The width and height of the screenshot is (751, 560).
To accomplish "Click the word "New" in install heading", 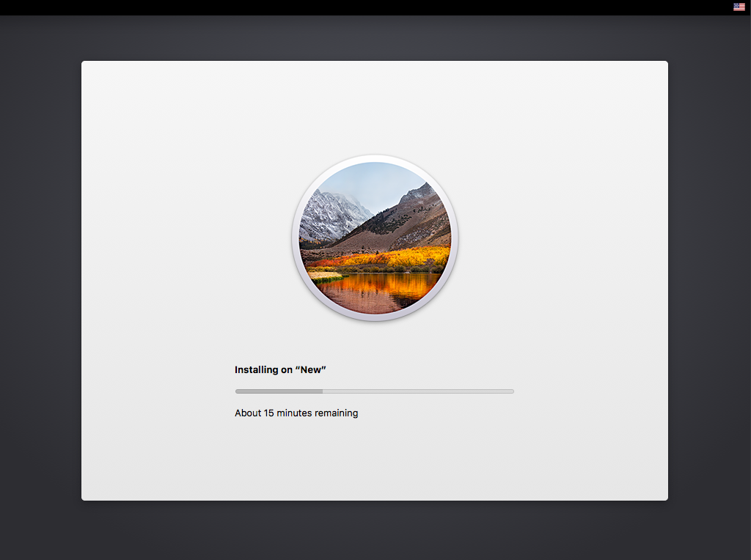I will click(x=310, y=370).
